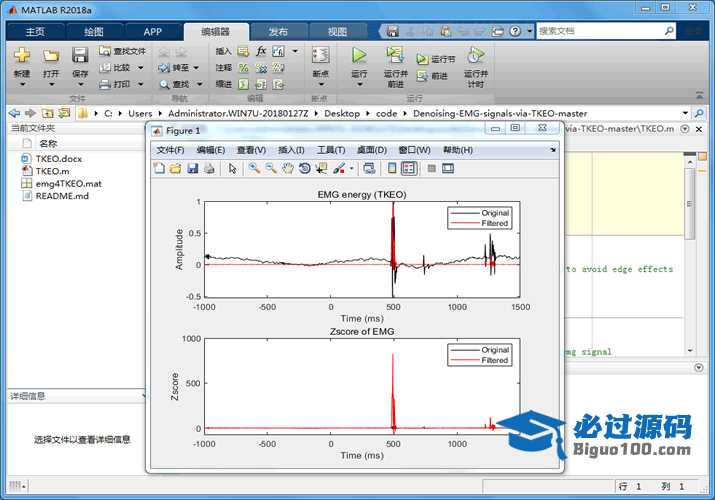This screenshot has height=500, width=715.
Task: Toggle the edit plot arrow tool
Action: [x=232, y=169]
